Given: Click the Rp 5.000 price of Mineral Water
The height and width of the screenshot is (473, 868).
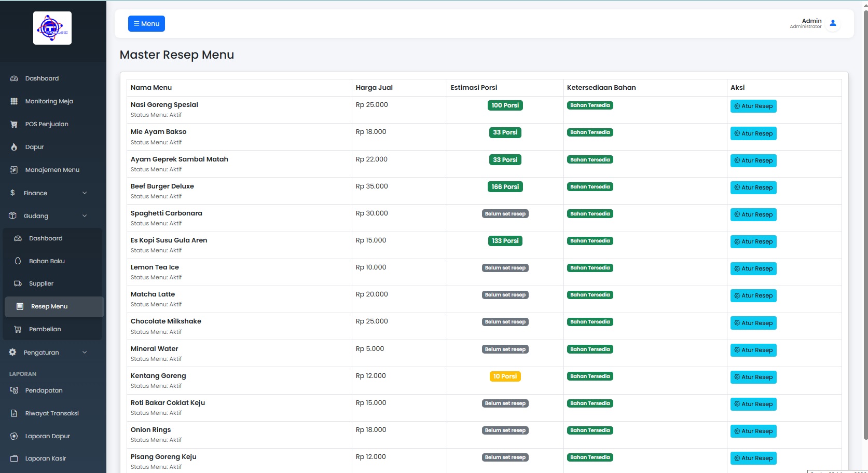Looking at the screenshot, I should click(370, 349).
